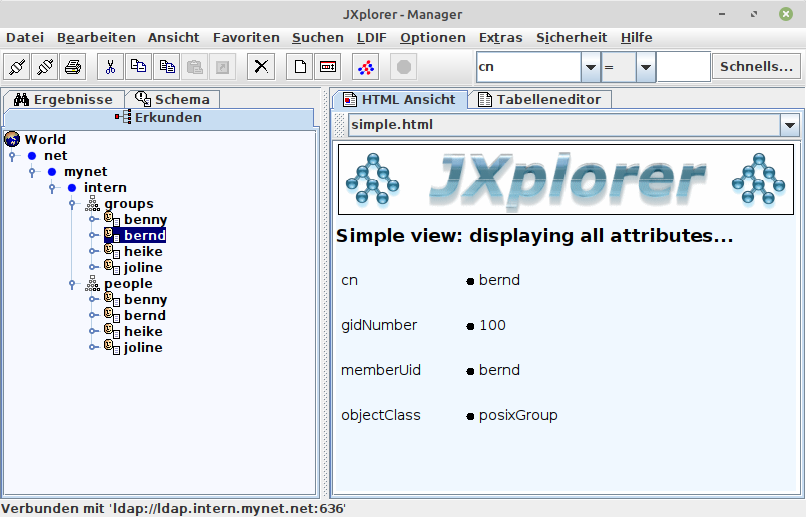Select joline under the people node
This screenshot has height=517, width=806.
click(x=142, y=347)
